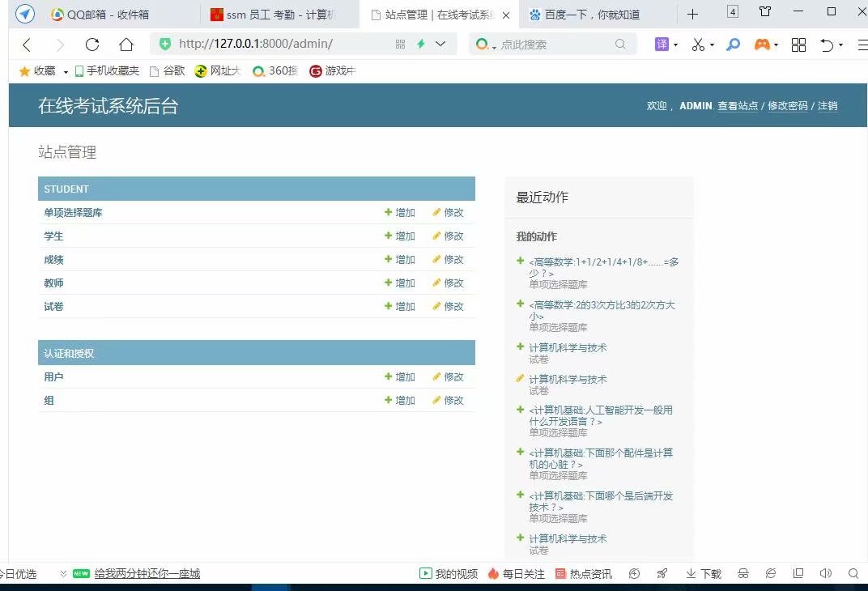This screenshot has height=591, width=868.
Task: Click the green shield security icon
Action: click(x=165, y=44)
